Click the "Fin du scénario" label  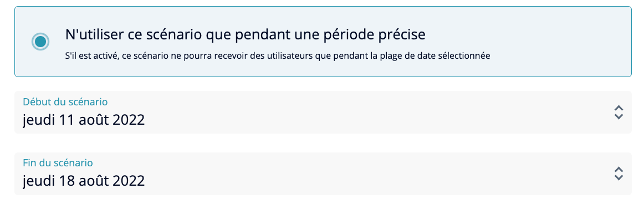(x=58, y=162)
